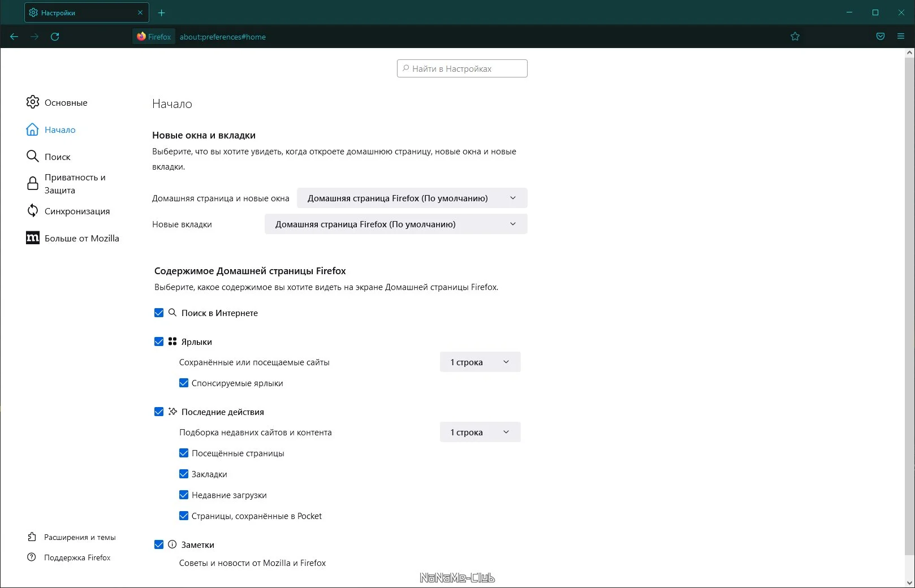The width and height of the screenshot is (915, 588).
Task: Click the magnifier icon next to Поиск
Action: [x=33, y=156]
